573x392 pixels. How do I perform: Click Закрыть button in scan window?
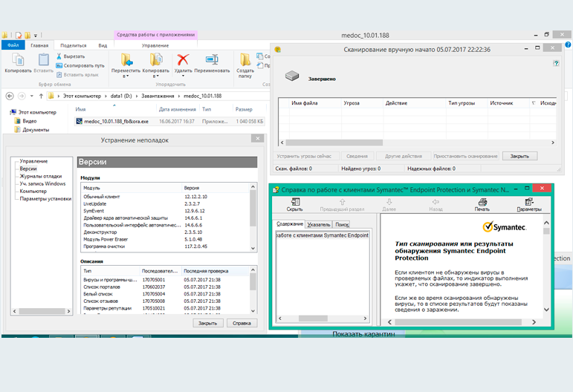519,156
